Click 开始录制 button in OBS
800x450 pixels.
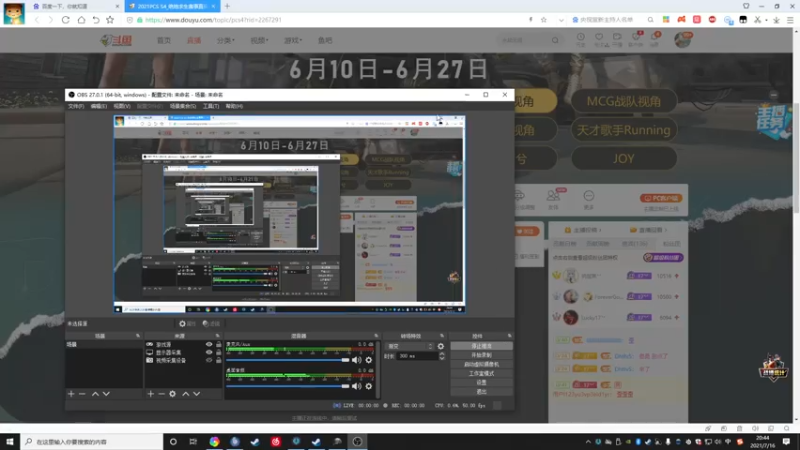tap(481, 355)
